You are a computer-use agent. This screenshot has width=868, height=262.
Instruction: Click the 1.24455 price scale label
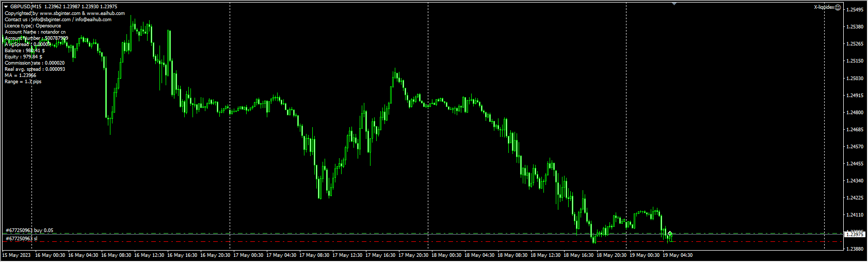tap(855, 164)
